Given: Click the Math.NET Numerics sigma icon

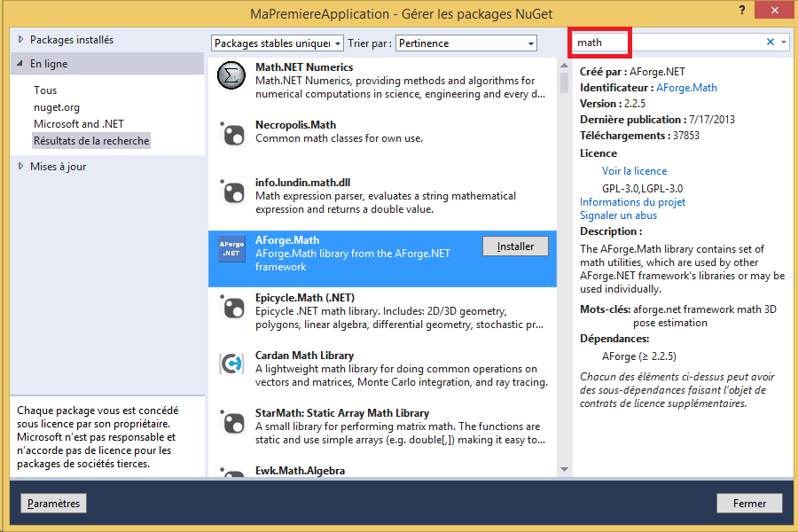Looking at the screenshot, I should 231,76.
